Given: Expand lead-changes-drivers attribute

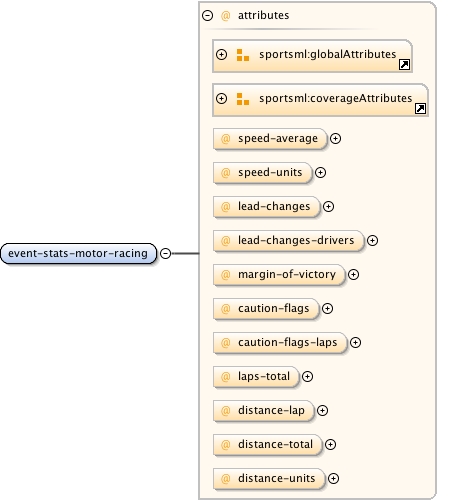Looking at the screenshot, I should [x=372, y=240].
